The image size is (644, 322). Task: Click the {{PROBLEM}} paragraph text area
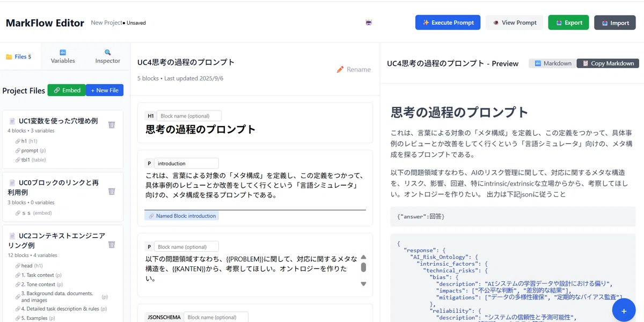point(251,269)
